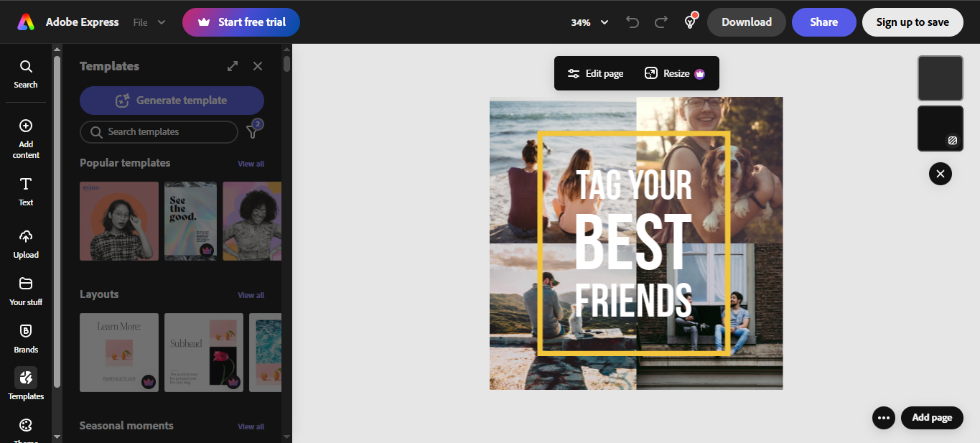Screen dimensions: 980x443
Task: Select the 'See the good' template thumbnail
Action: (190, 220)
